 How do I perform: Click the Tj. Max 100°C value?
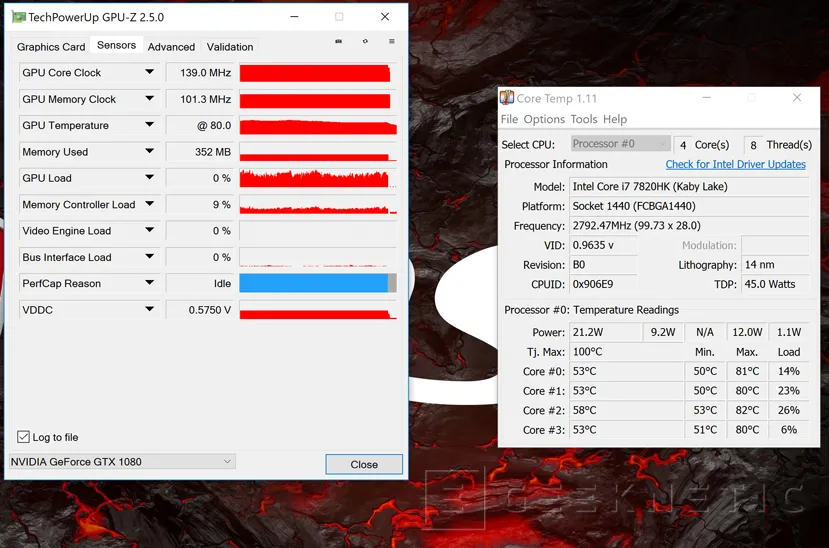626,351
